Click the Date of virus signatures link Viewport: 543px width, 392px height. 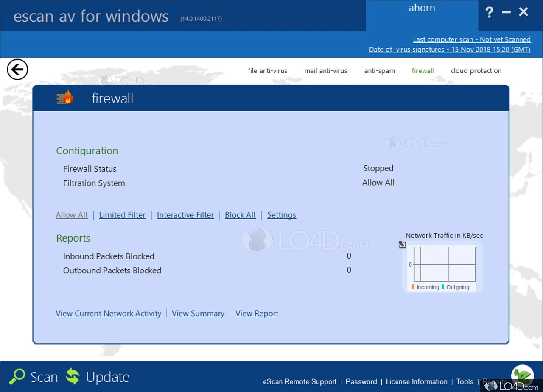tap(450, 50)
